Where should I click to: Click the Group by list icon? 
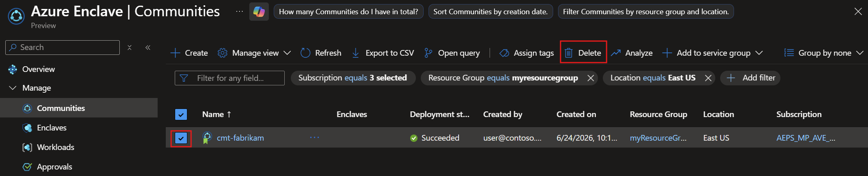[x=789, y=53]
